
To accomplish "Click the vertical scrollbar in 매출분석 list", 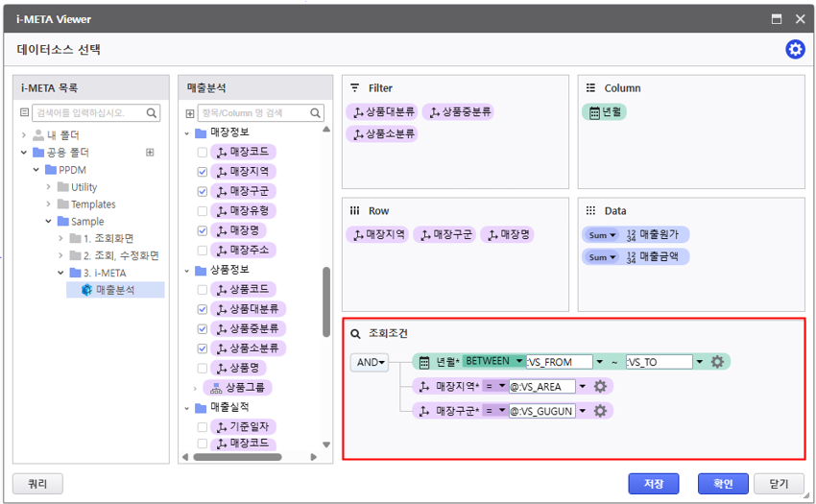I will click(326, 317).
